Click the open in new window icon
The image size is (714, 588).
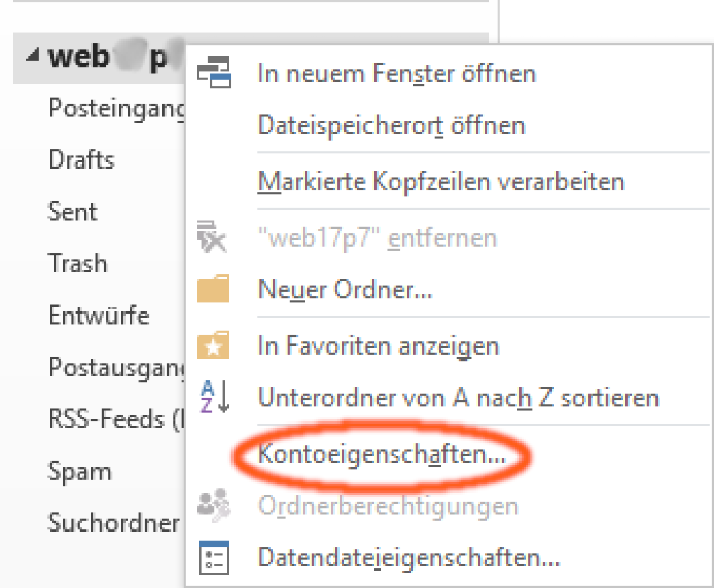(x=213, y=73)
